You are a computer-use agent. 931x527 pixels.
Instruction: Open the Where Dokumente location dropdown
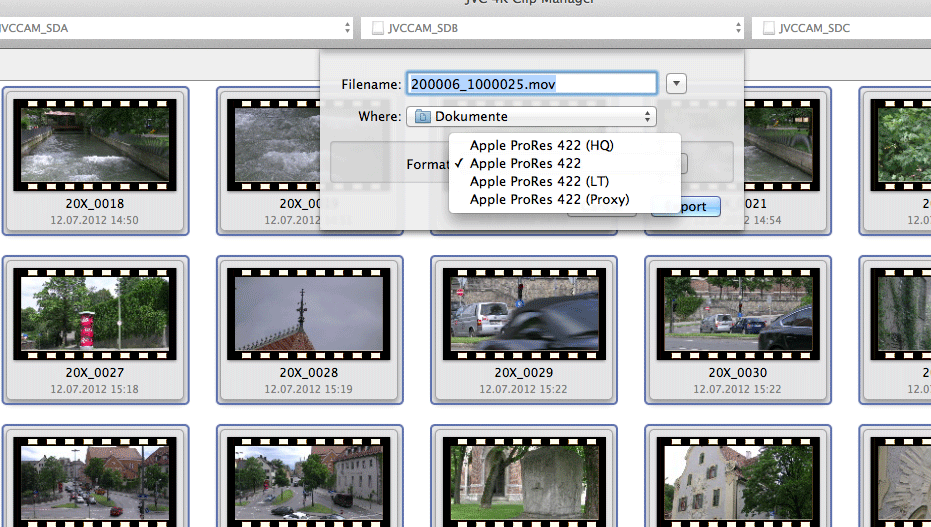pyautogui.click(x=531, y=117)
